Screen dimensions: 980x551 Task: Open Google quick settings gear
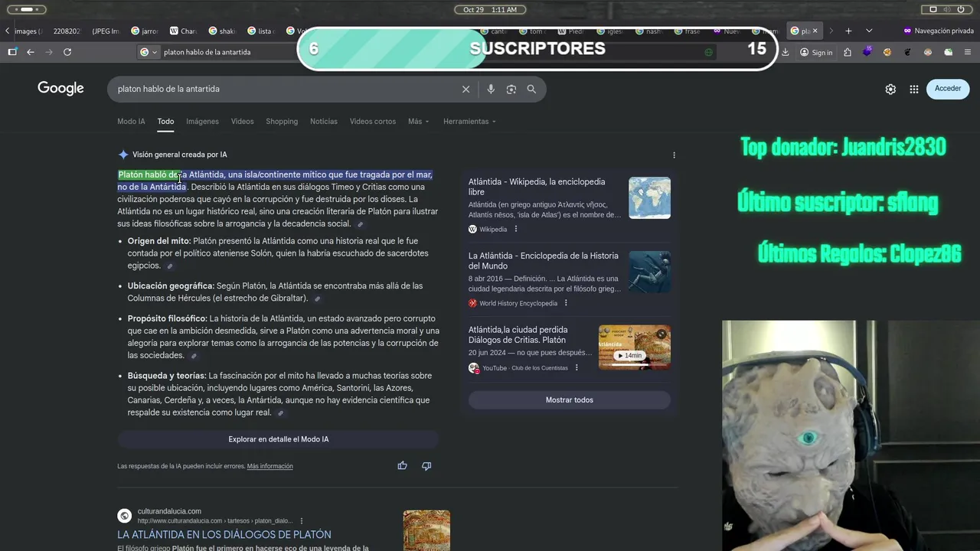890,89
